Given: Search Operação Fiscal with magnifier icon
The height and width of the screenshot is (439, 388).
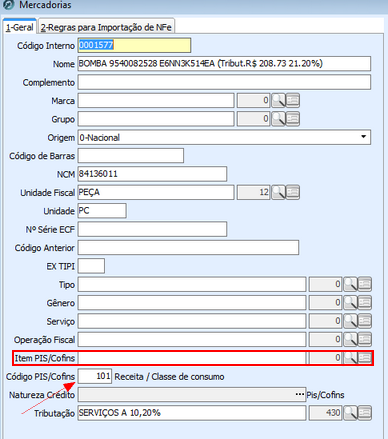Looking at the screenshot, I should point(351,339).
